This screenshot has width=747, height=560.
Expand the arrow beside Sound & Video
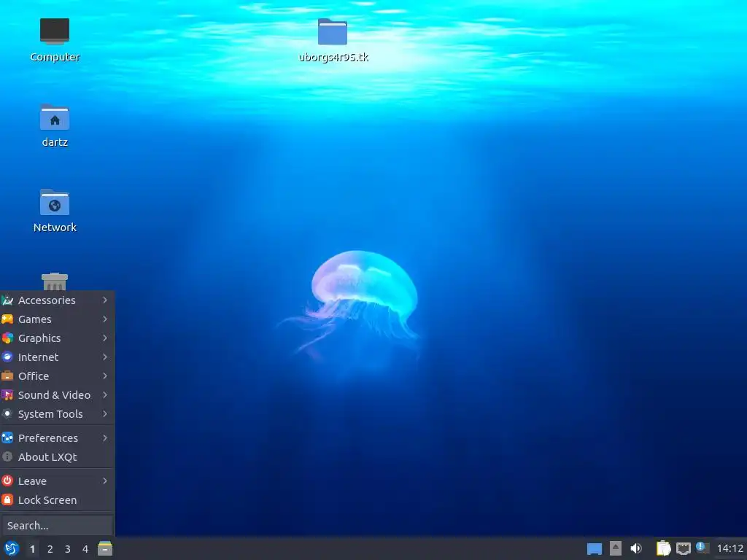tap(105, 395)
